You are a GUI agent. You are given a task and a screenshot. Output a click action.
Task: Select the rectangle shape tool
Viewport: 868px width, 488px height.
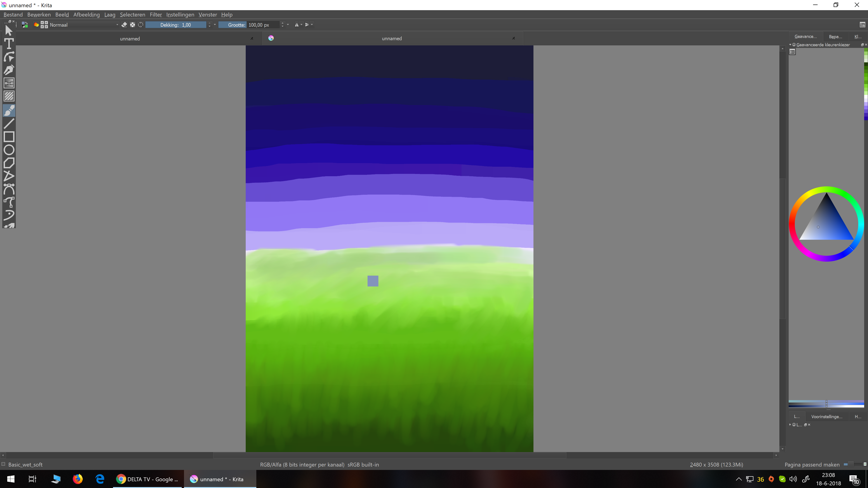click(9, 137)
